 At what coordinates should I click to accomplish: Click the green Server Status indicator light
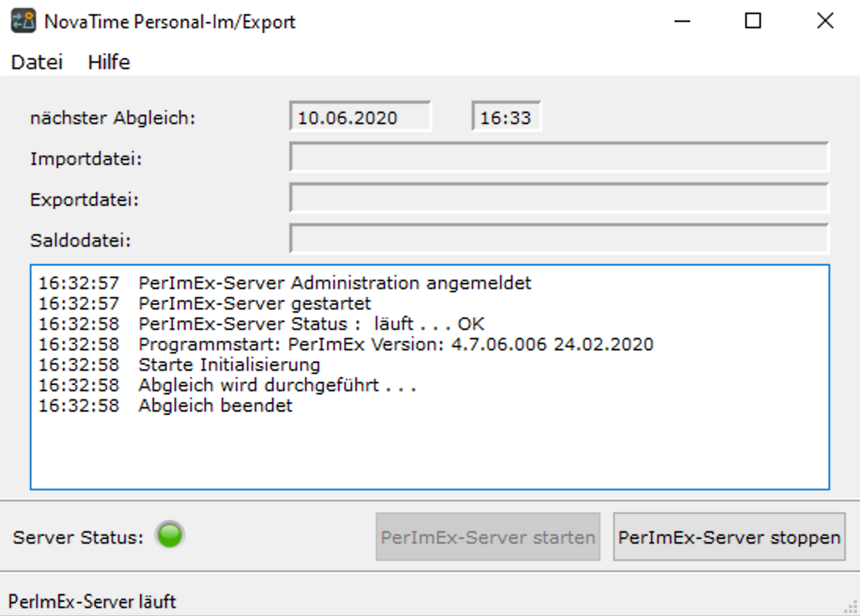[x=170, y=535]
